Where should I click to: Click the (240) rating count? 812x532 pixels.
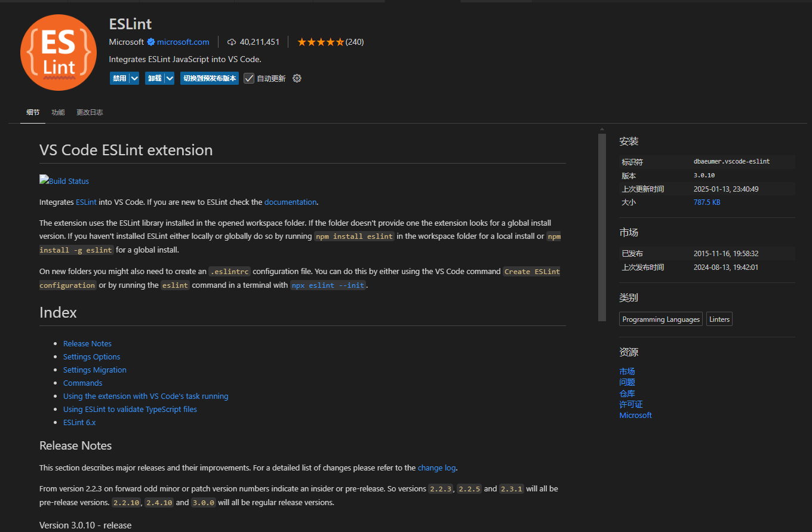355,42
